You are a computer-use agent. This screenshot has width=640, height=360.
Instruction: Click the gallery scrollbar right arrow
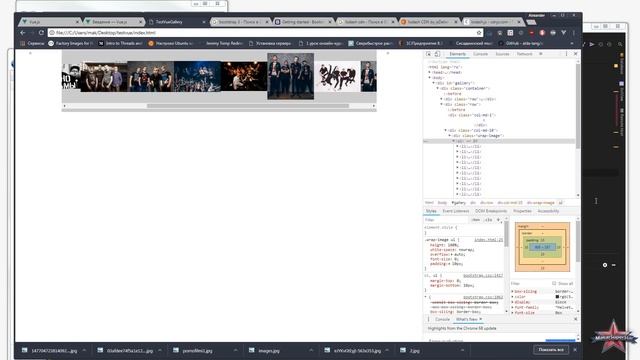pyautogui.click(x=373, y=106)
